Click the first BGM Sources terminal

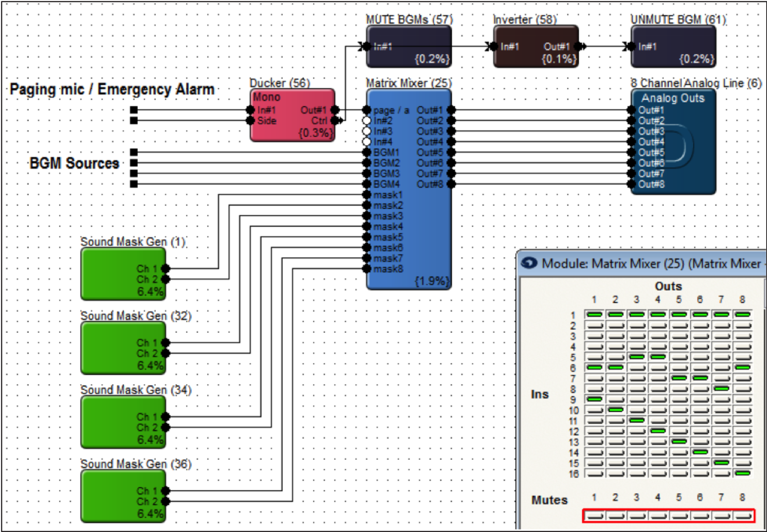[x=134, y=152]
